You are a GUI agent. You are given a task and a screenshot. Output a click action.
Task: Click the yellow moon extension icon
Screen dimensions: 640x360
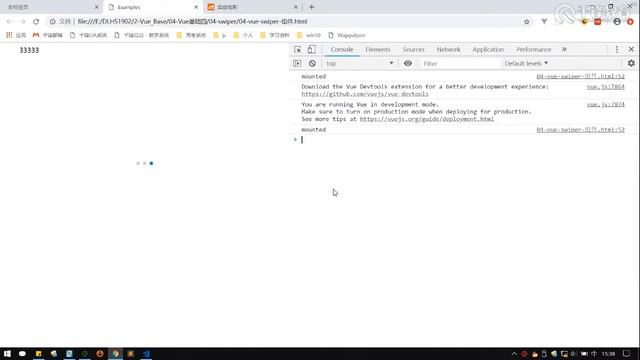pos(584,22)
